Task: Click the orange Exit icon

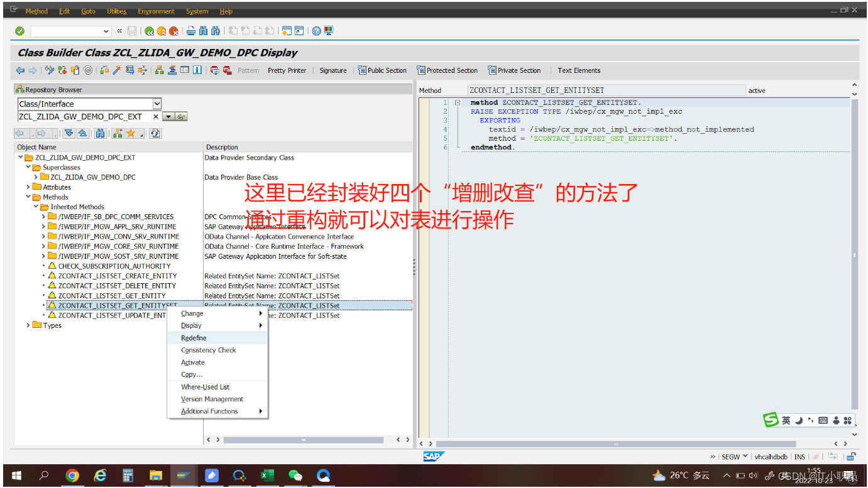Action: [x=162, y=31]
